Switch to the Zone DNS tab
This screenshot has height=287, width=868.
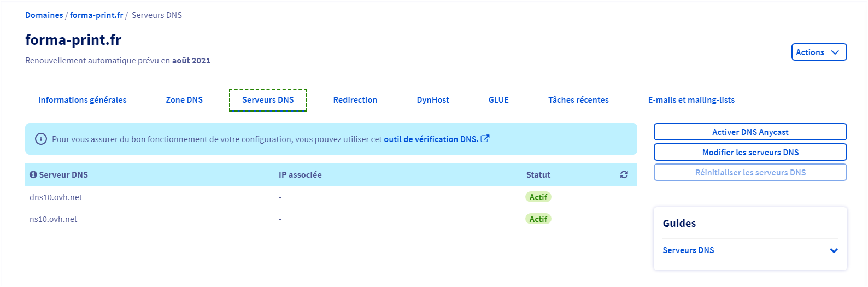click(x=184, y=100)
